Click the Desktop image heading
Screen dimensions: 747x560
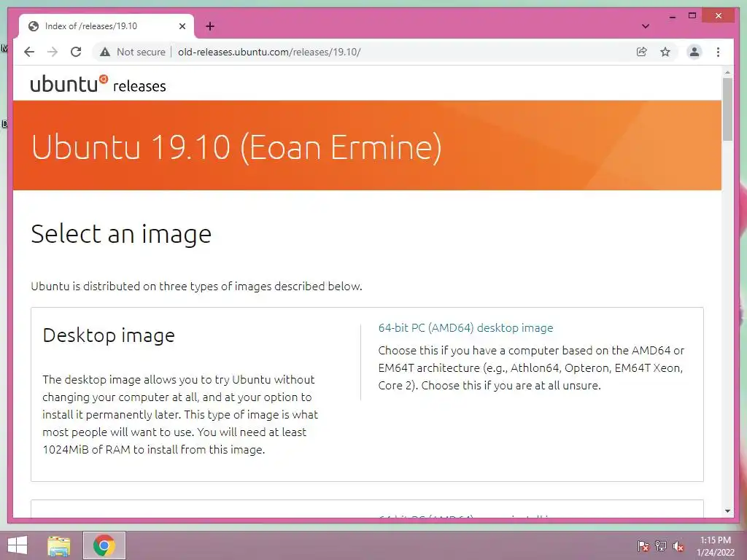click(x=109, y=335)
